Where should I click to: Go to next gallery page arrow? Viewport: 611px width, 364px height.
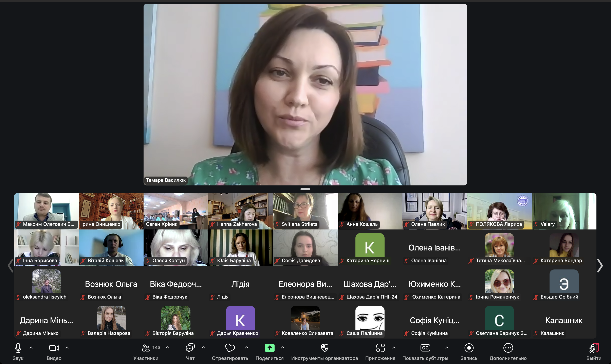click(600, 265)
